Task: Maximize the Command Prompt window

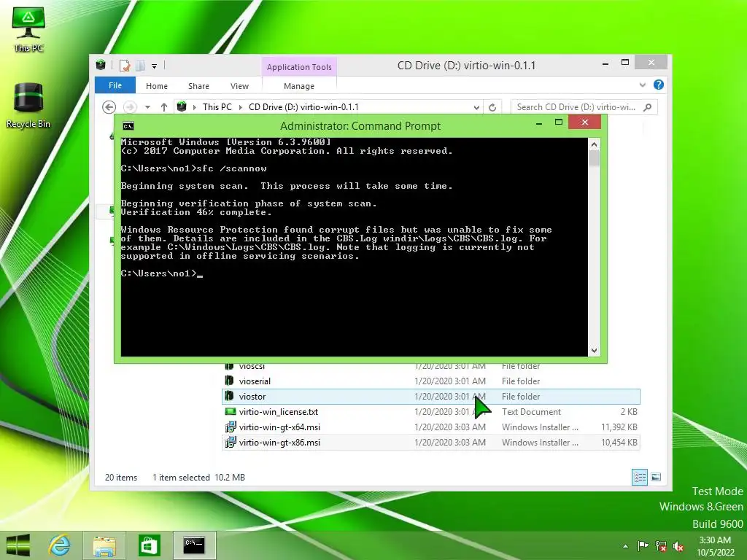Action: coord(559,122)
